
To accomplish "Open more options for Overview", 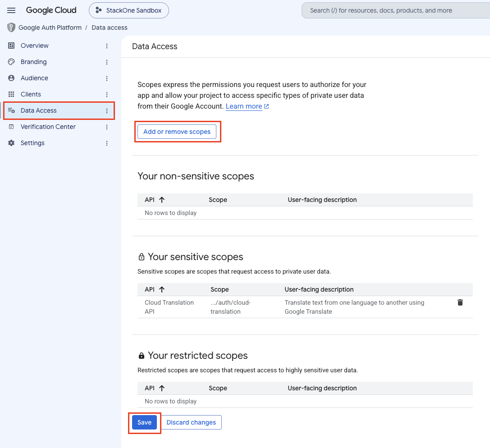I will click(x=107, y=46).
